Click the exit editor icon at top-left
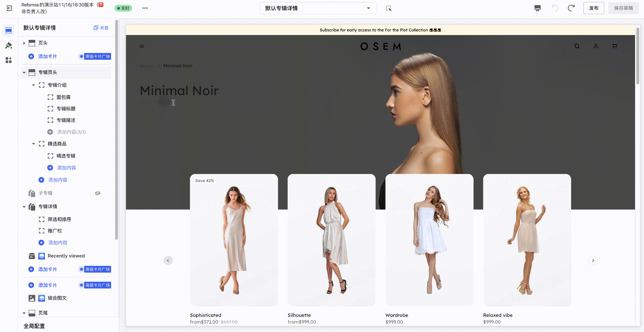Viewport: 644px width, 332px height. coord(9,8)
